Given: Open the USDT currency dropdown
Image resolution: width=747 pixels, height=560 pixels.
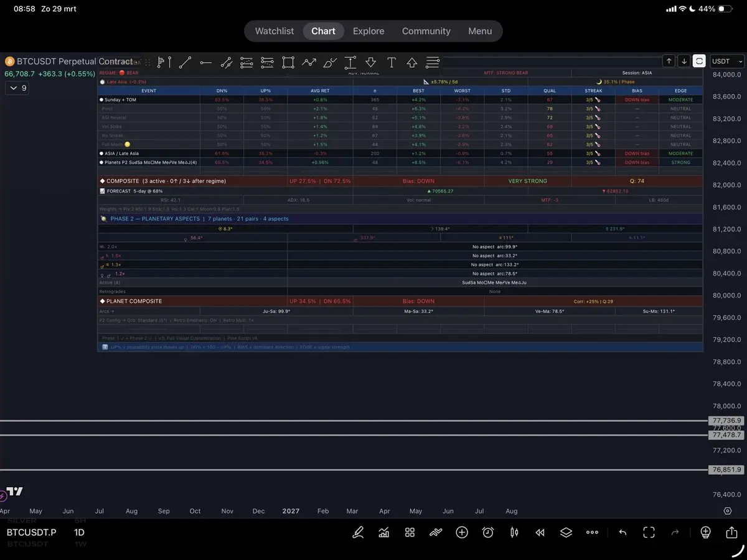Looking at the screenshot, I should [727, 61].
